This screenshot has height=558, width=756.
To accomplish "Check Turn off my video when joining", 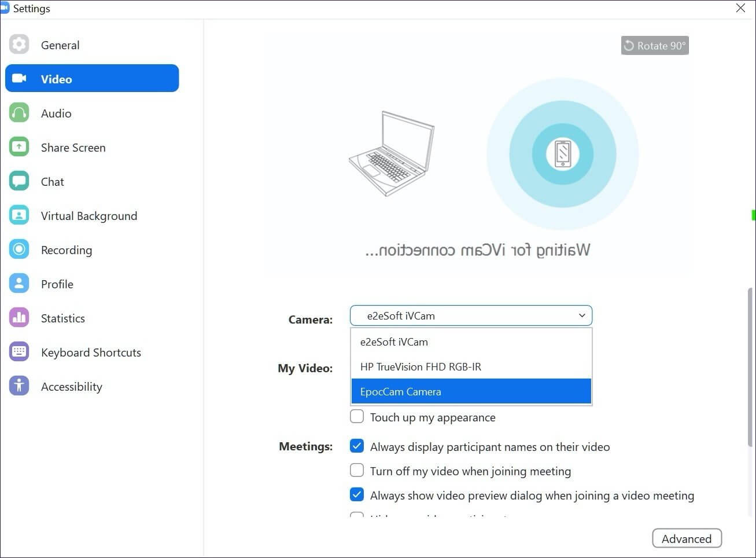I will tap(357, 471).
